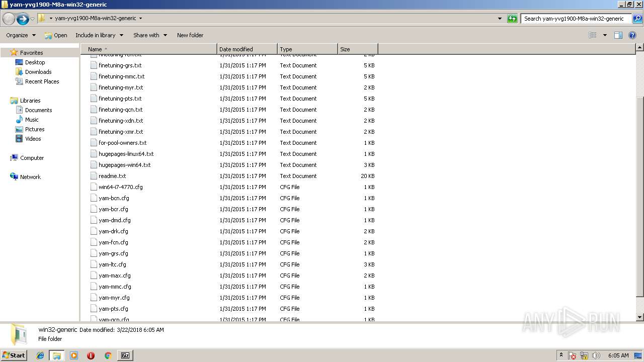Image resolution: width=644 pixels, height=362 pixels.
Task: Open the Windows Start menu
Action: 14,355
